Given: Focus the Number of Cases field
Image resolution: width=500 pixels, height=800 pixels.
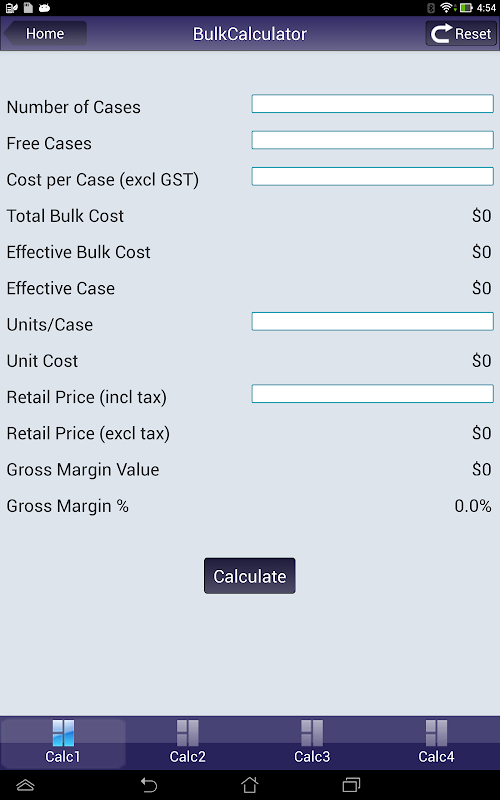Looking at the screenshot, I should tap(372, 104).
